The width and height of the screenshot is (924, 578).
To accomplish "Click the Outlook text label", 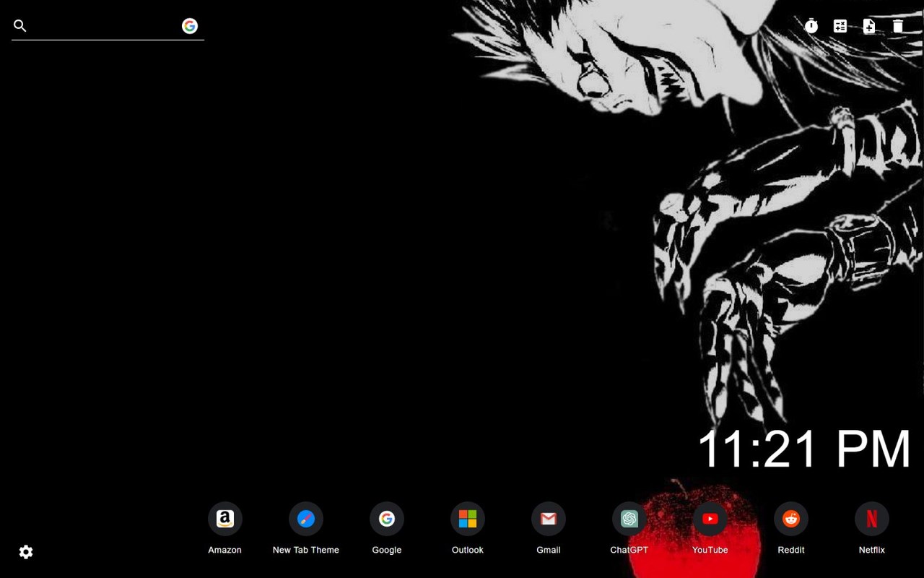I will pos(468,550).
